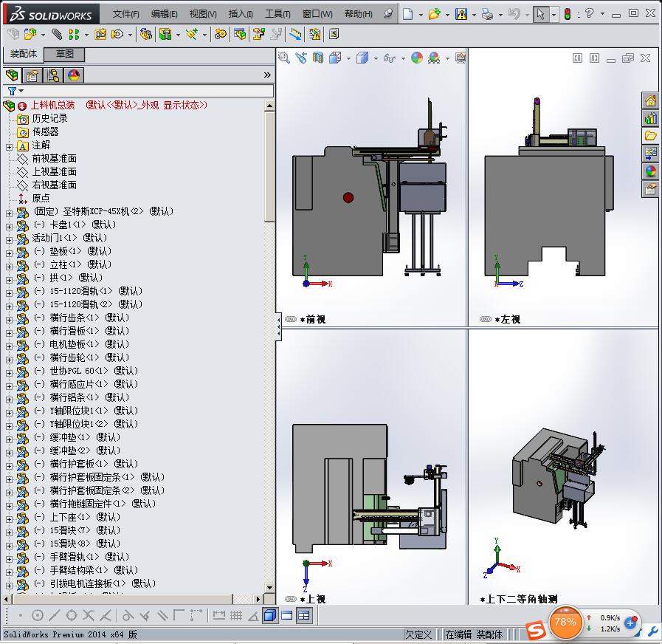Click the New document icon
This screenshot has width=662, height=644.
[x=408, y=14]
